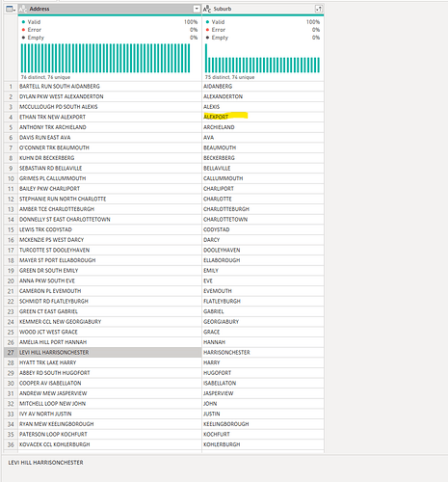Click the CHARLOTTETOWN suburb cell
Viewport: 448px width, 482px height.
(x=263, y=220)
